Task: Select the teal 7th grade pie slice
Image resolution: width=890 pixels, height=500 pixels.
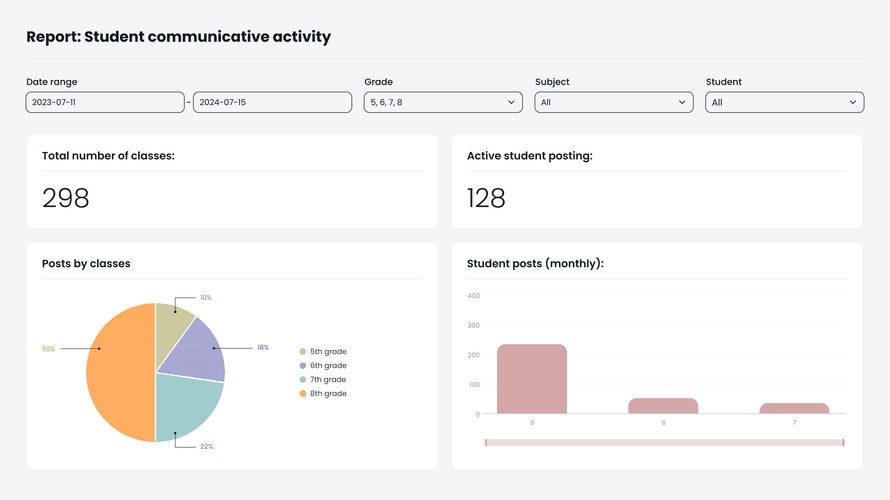Action: pyautogui.click(x=190, y=403)
